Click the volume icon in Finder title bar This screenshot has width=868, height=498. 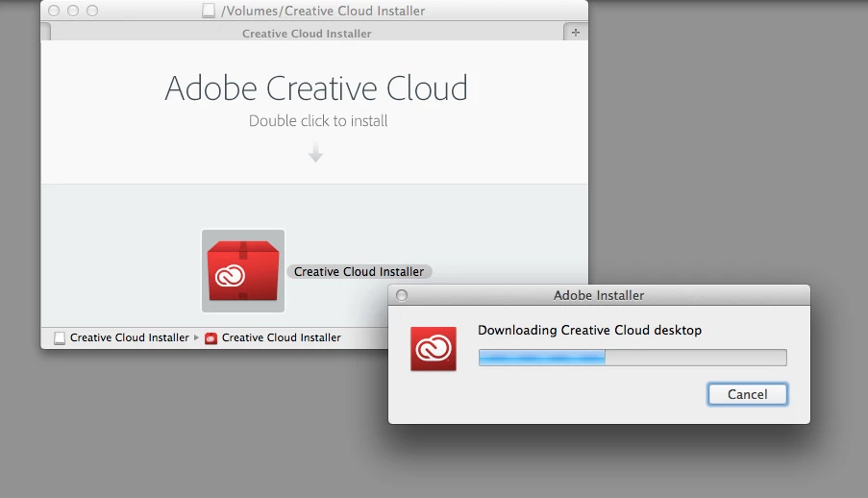[x=209, y=11]
